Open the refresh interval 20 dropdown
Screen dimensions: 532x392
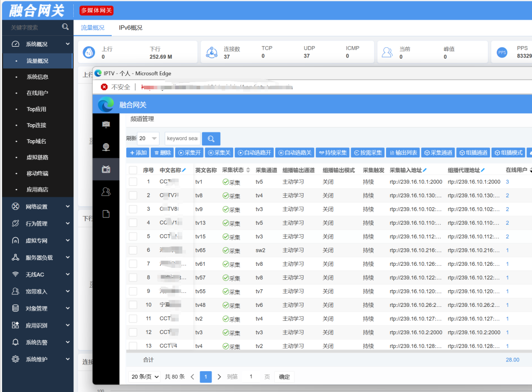[148, 138]
